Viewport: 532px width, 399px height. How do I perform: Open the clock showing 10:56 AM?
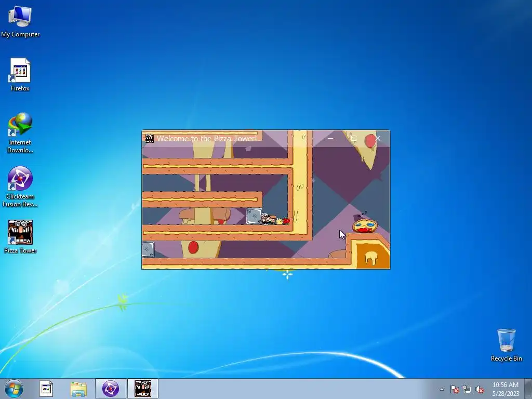pos(506,389)
